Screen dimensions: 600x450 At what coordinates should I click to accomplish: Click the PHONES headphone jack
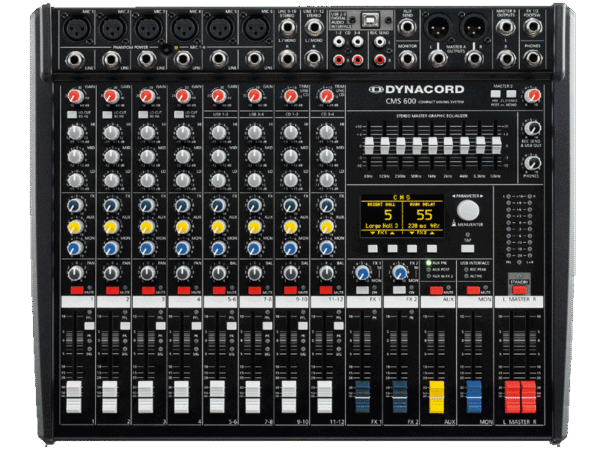[x=533, y=58]
